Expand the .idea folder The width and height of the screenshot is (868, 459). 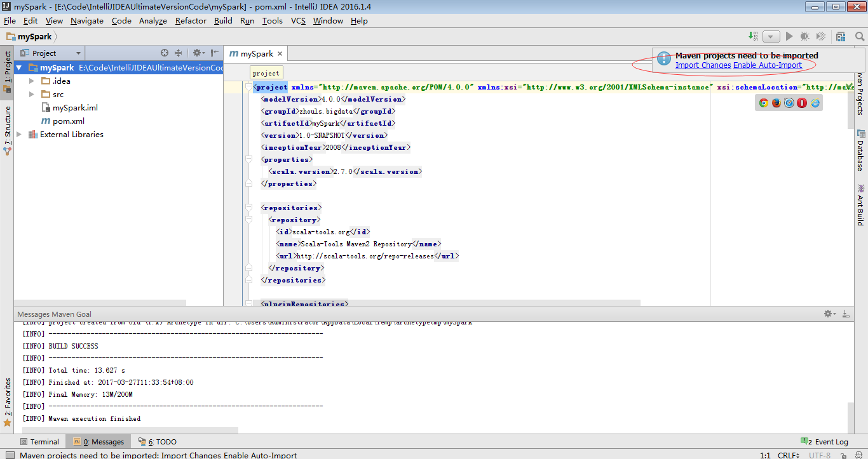click(32, 81)
